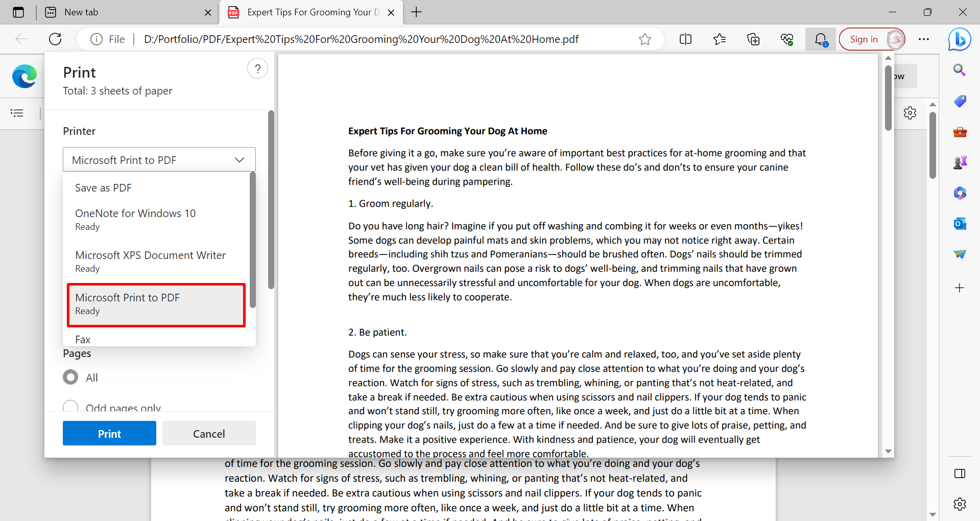This screenshot has height=521, width=980.
Task: Open PDF document table of contents
Action: pos(17,113)
